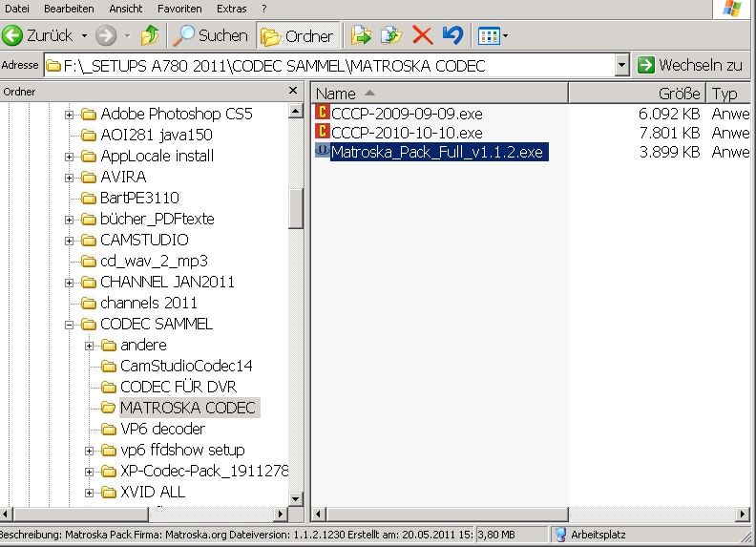Open the Suchen search tool

[210, 36]
